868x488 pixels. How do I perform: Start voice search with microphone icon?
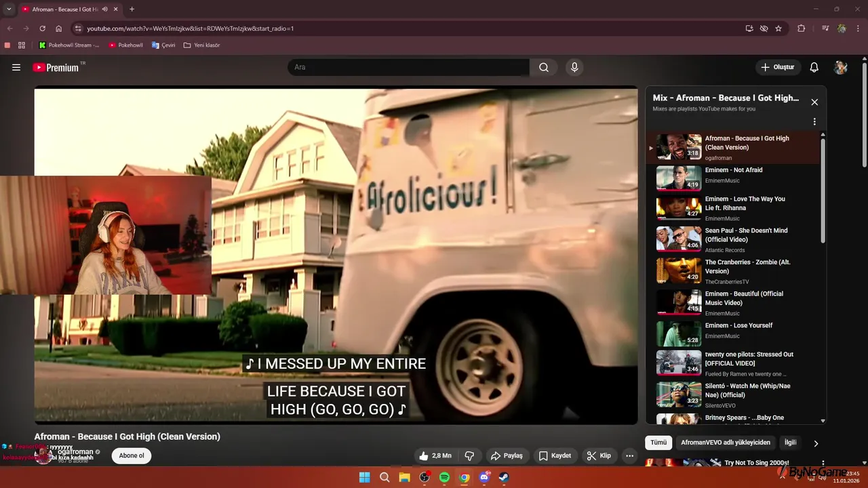(574, 67)
